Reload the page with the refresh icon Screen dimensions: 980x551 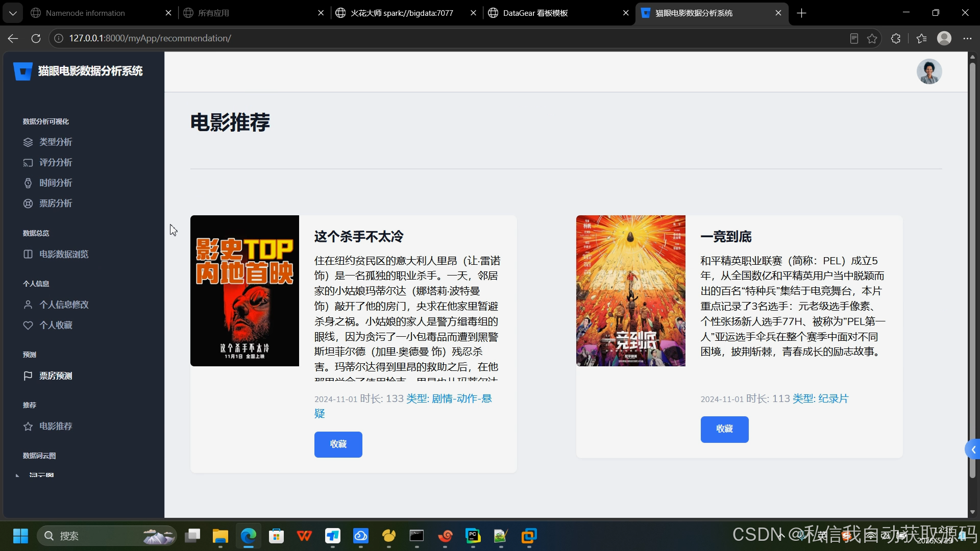coord(36,38)
